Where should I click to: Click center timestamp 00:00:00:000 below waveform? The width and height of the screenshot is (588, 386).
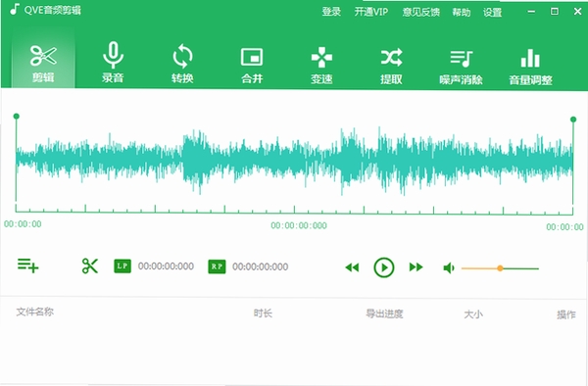pos(299,225)
